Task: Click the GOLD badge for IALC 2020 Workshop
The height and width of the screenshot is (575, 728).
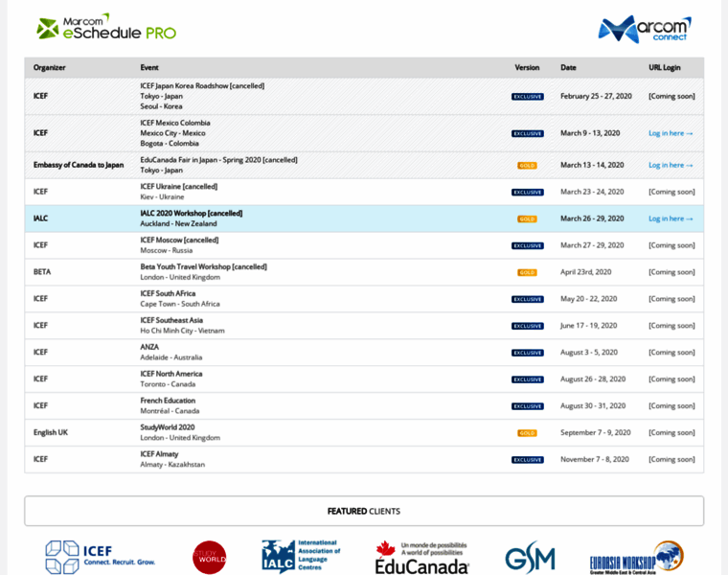Action: click(527, 218)
